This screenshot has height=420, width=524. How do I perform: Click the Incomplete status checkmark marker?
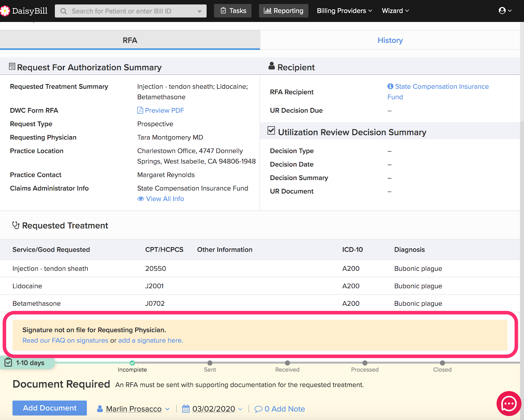[132, 363]
